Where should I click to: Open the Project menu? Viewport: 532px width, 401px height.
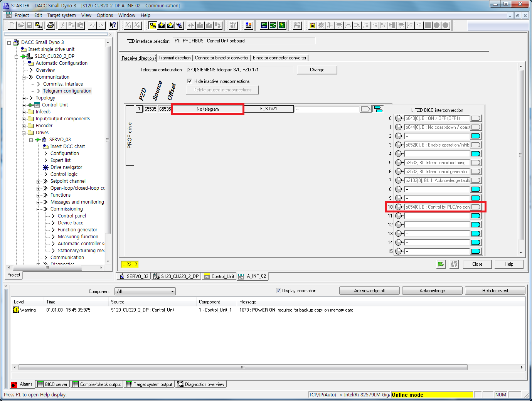(x=22, y=15)
